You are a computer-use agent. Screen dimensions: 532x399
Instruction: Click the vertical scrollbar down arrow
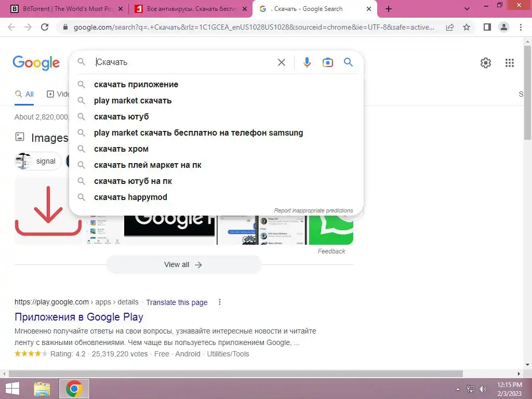coord(527,365)
